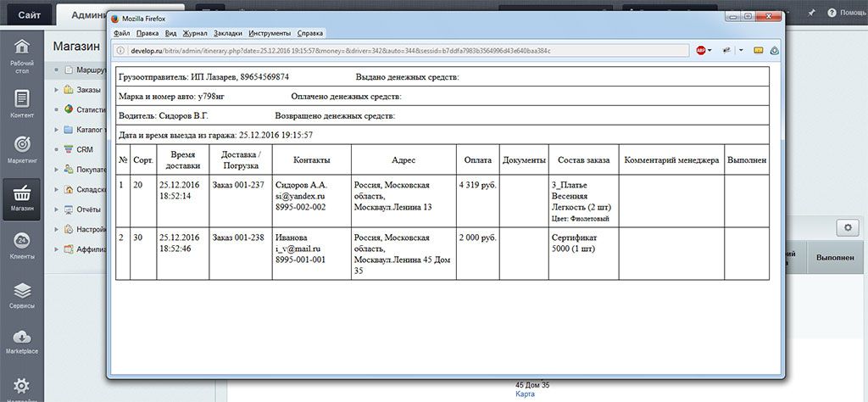The image size is (868, 402).
Task: Click the Помощь help icon
Action: tap(831, 12)
